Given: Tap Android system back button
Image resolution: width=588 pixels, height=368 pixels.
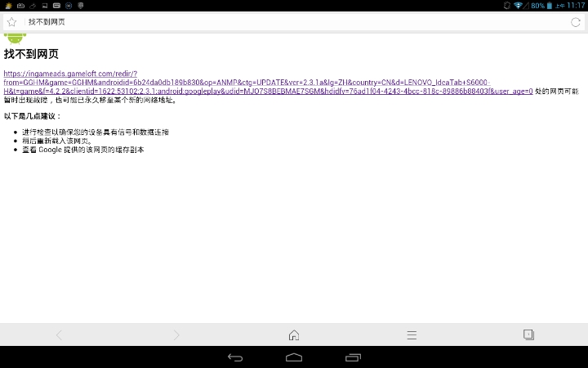Looking at the screenshot, I should (x=235, y=357).
